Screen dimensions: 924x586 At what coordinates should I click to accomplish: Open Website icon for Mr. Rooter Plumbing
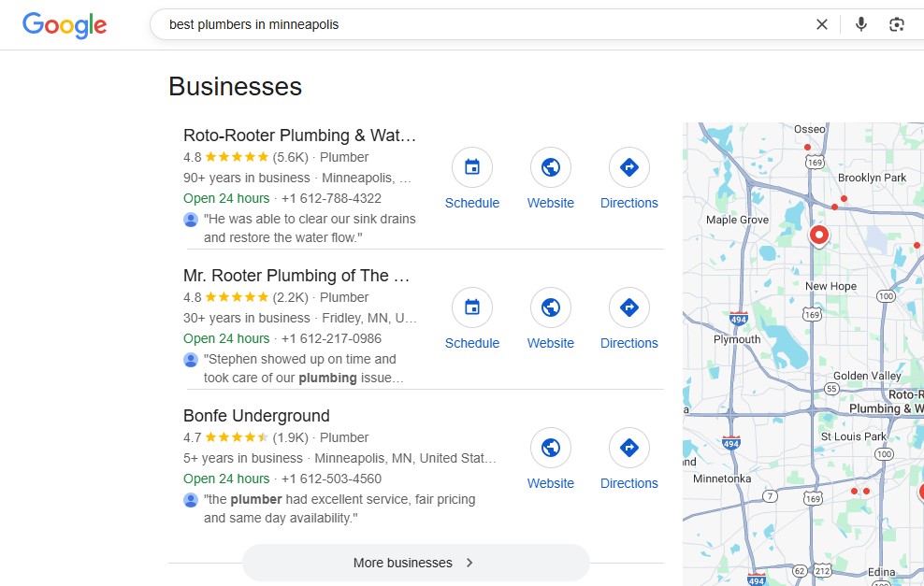coord(551,307)
